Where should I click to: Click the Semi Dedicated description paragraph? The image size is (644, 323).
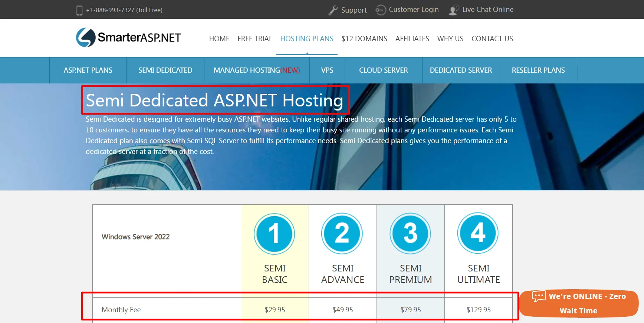point(301,135)
